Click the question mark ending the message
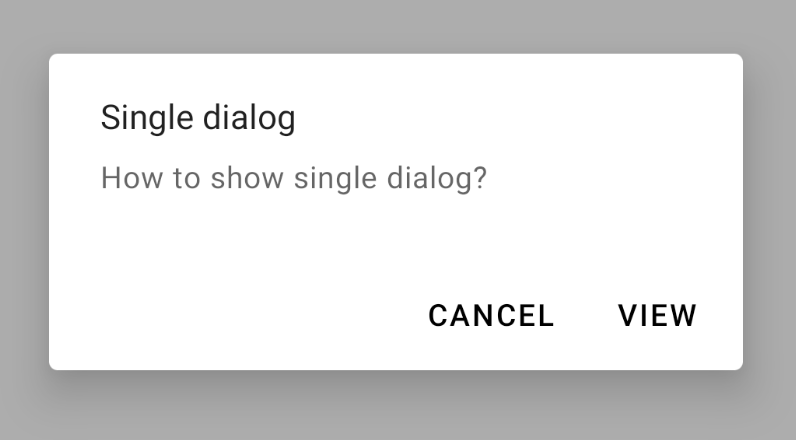Screen dimensions: 796x440 pyautogui.click(x=480, y=178)
